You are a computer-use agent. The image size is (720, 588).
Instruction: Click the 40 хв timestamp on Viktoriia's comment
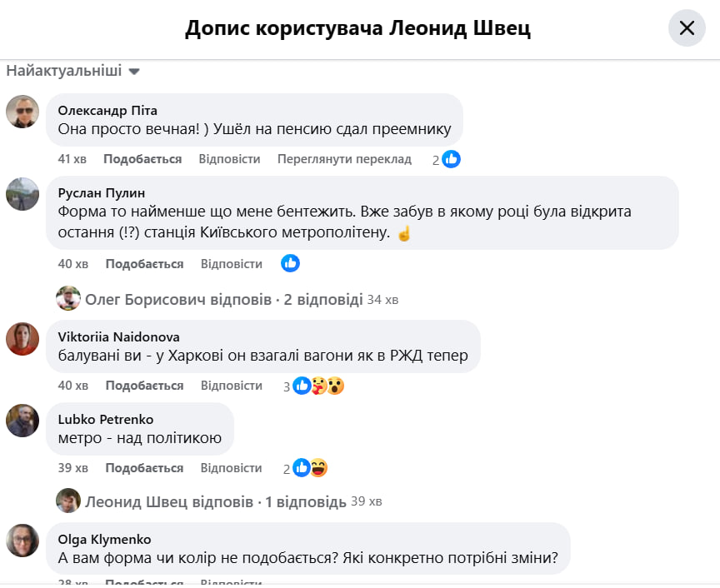tap(73, 386)
